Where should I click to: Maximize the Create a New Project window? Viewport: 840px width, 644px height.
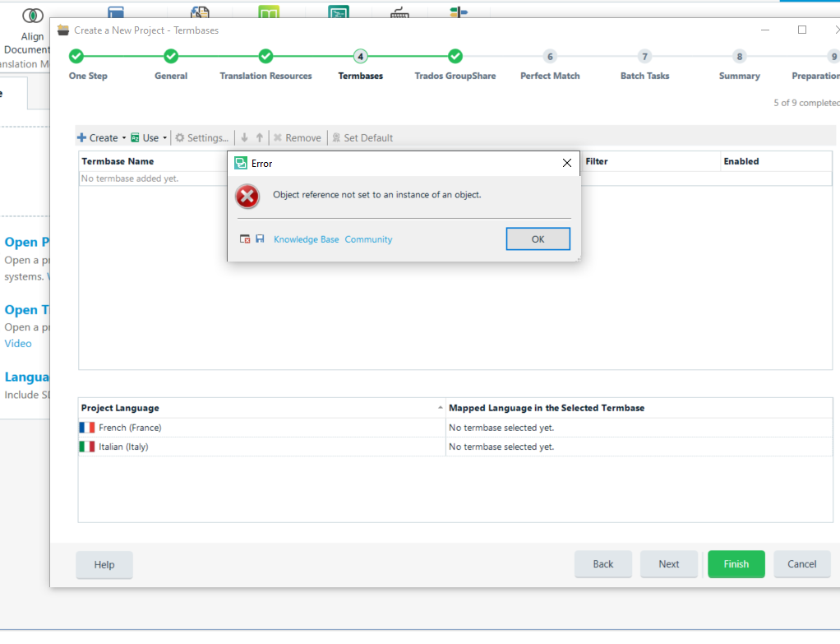point(802,30)
